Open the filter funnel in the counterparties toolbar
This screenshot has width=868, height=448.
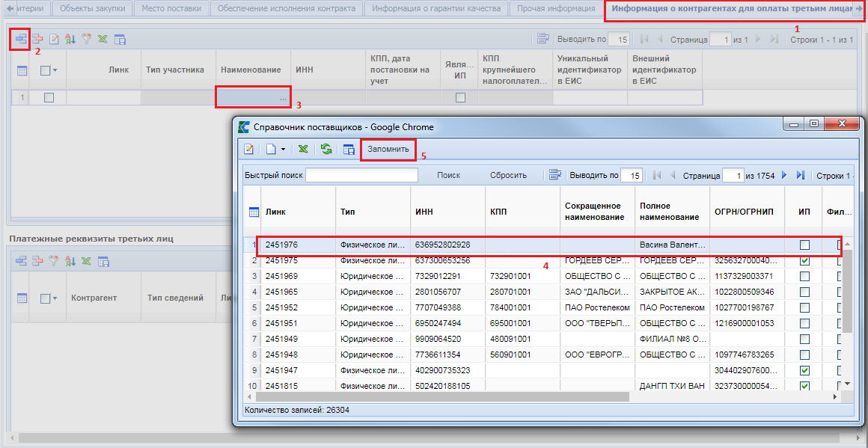(x=86, y=40)
